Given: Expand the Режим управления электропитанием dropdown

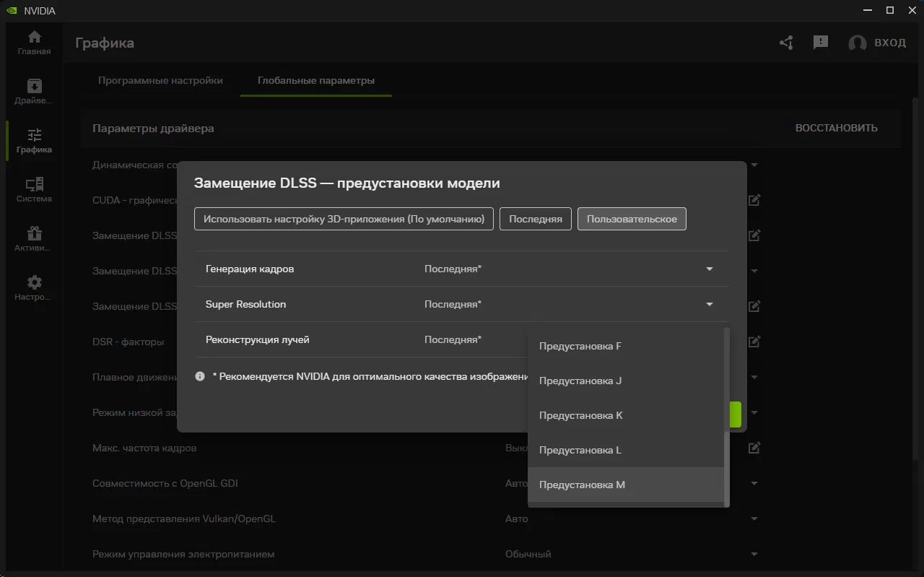Looking at the screenshot, I should click(x=754, y=554).
